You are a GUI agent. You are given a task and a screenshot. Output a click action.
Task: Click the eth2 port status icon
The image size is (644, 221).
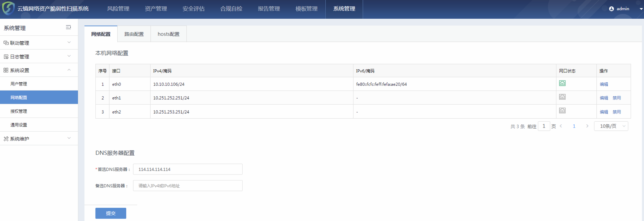(x=562, y=111)
